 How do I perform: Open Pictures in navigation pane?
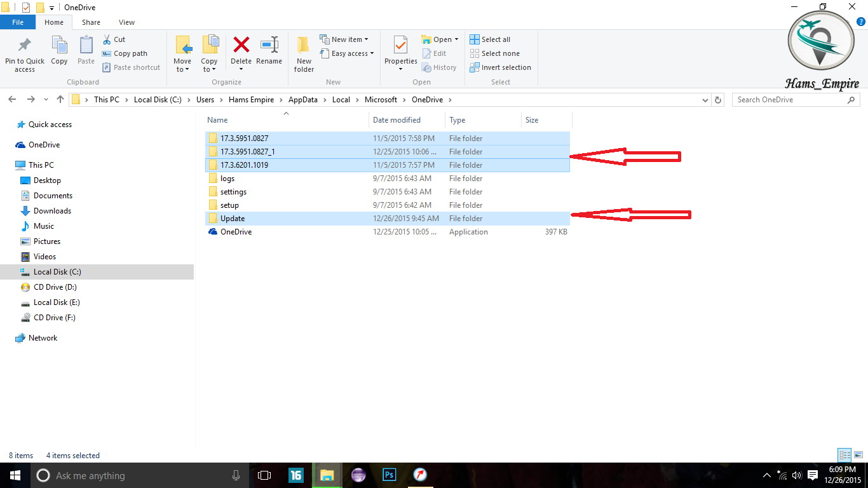tap(41, 241)
